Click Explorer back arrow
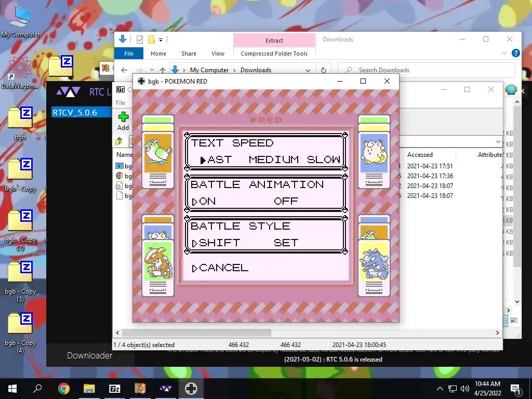 point(124,70)
